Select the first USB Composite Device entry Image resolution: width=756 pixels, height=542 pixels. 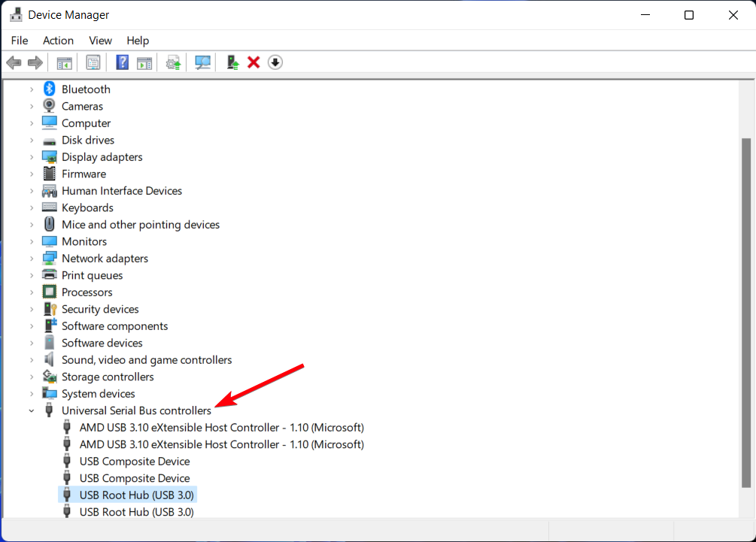point(135,462)
